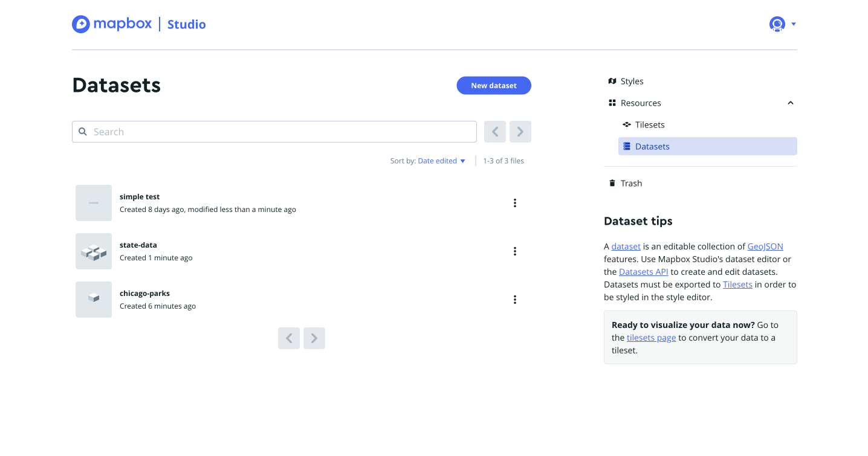
Task: Go to previous page below the list
Action: coord(289,338)
